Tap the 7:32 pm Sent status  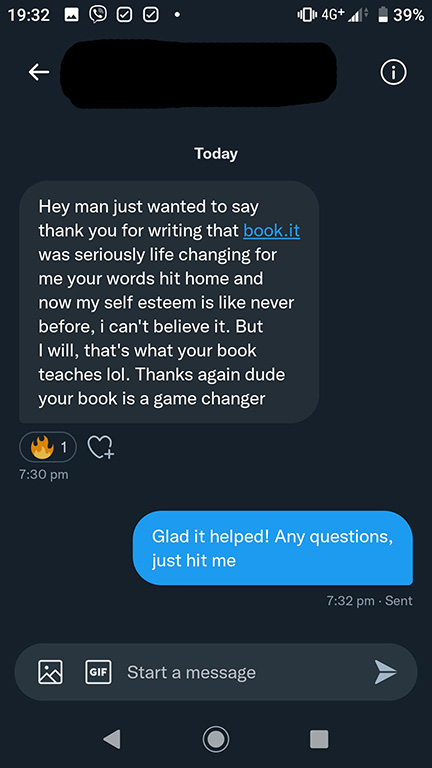(x=369, y=600)
